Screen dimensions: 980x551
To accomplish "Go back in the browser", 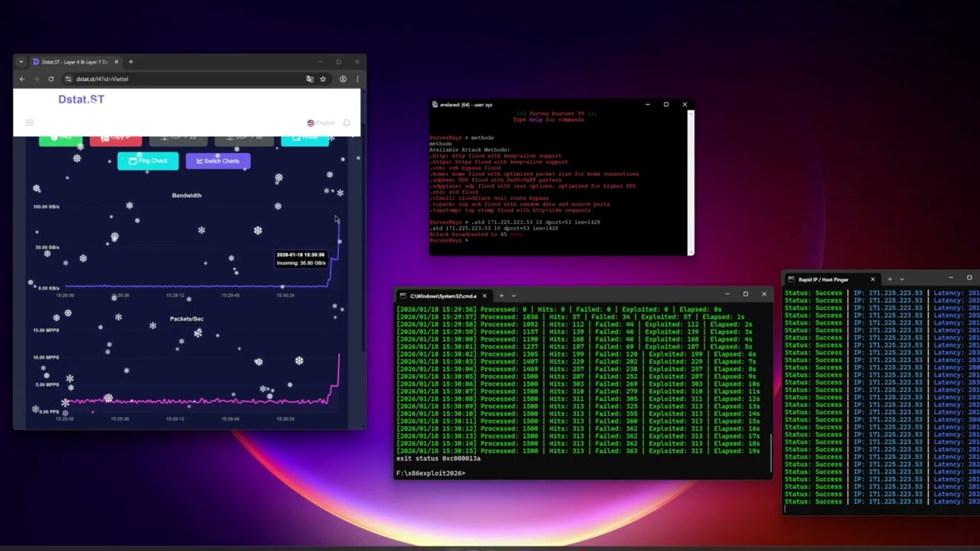I will 22,79.
